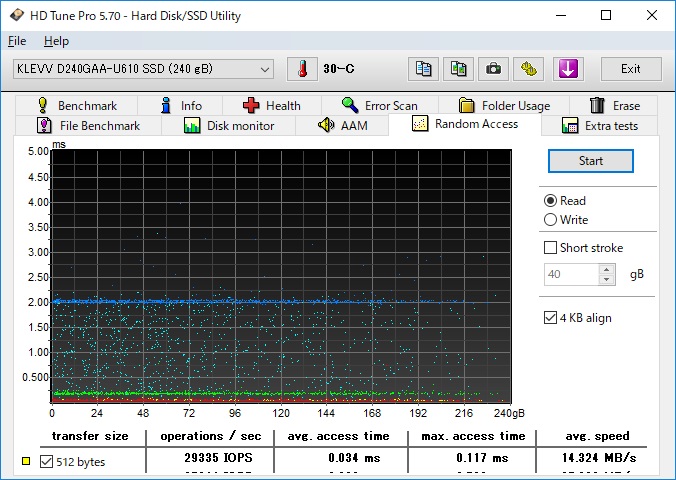676x480 pixels.
Task: Open the File menu
Action: (x=17, y=41)
